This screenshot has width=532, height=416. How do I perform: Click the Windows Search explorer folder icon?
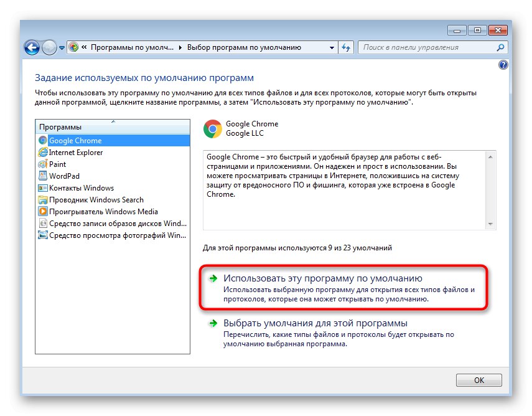point(43,200)
